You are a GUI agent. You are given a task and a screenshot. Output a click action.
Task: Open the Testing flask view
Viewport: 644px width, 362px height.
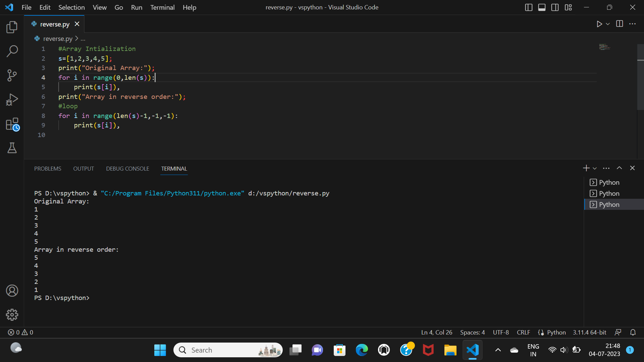(12, 148)
